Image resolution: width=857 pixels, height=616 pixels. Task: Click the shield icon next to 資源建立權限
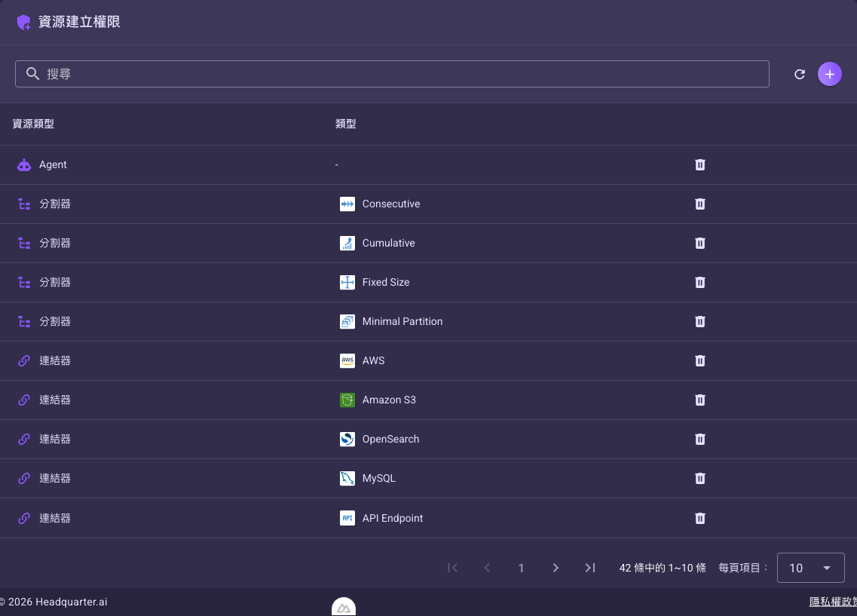point(23,23)
